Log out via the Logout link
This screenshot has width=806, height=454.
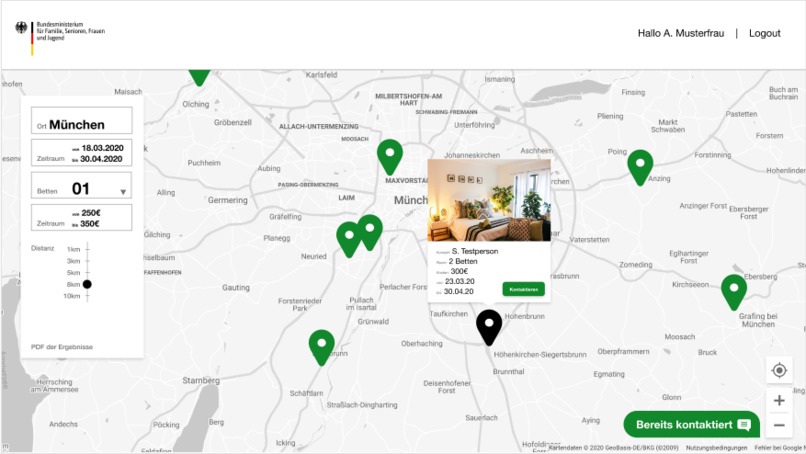pos(764,33)
